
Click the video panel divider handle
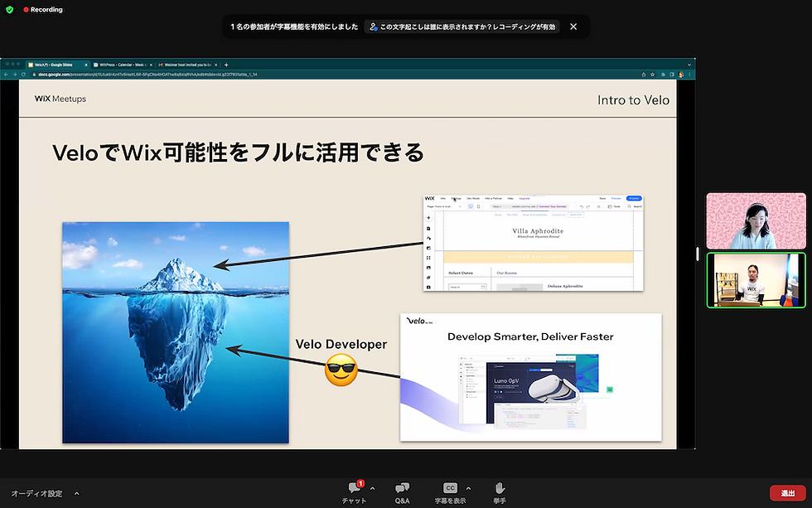pos(698,254)
